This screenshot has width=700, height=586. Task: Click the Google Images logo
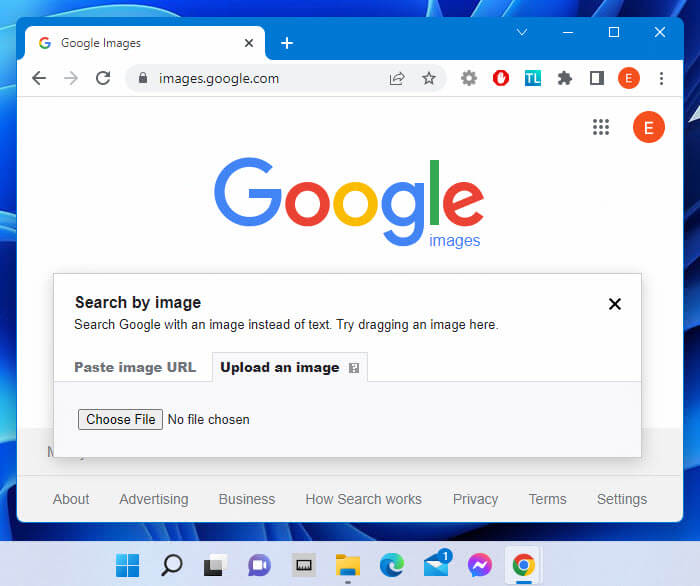point(349,202)
